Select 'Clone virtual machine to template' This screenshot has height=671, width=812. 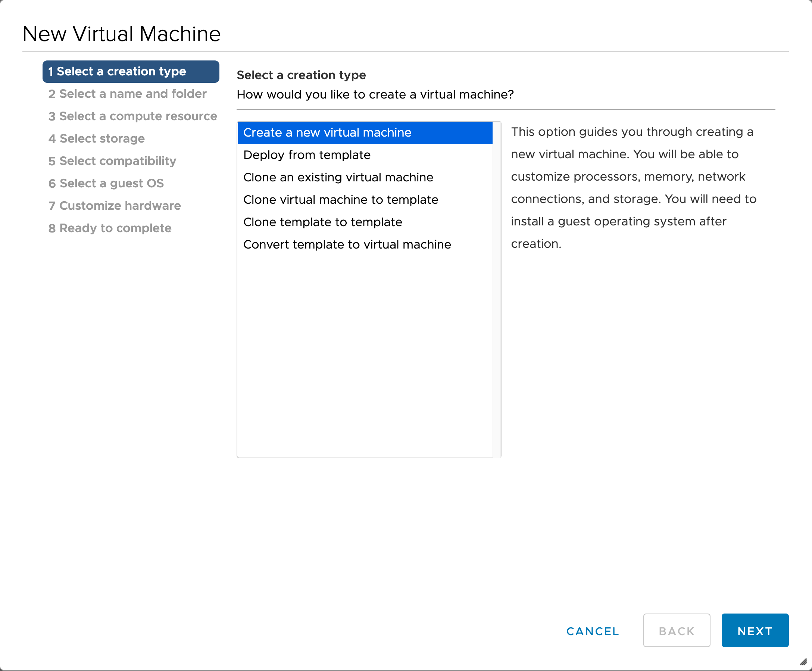pos(341,200)
